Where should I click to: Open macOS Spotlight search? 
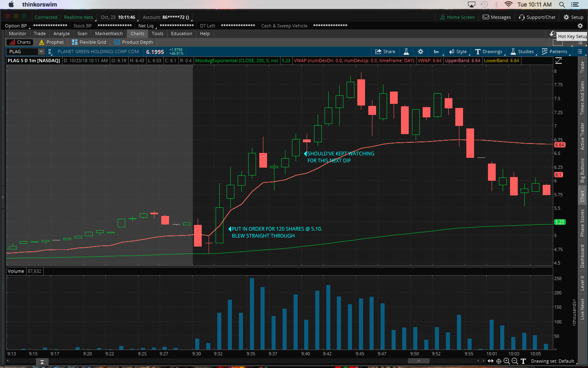click(x=562, y=4)
